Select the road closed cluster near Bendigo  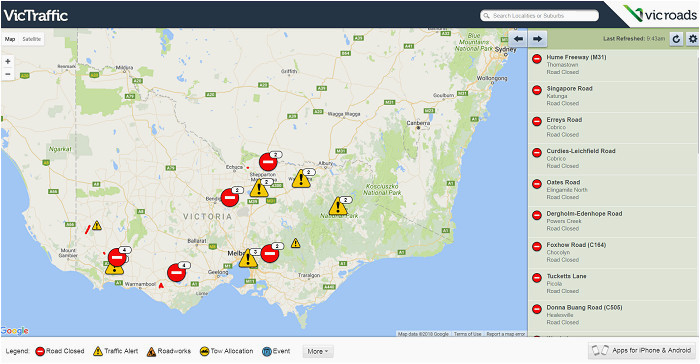click(230, 197)
